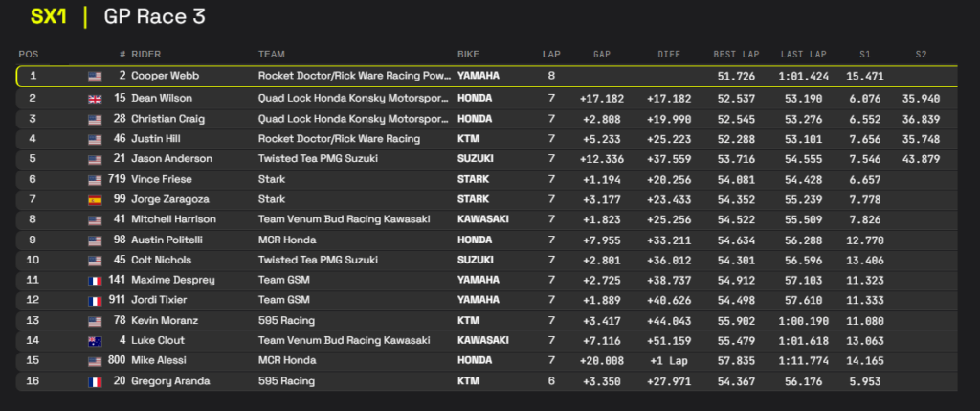The width and height of the screenshot is (980, 411).
Task: Open rider Justin Hill
Action: 154,139
